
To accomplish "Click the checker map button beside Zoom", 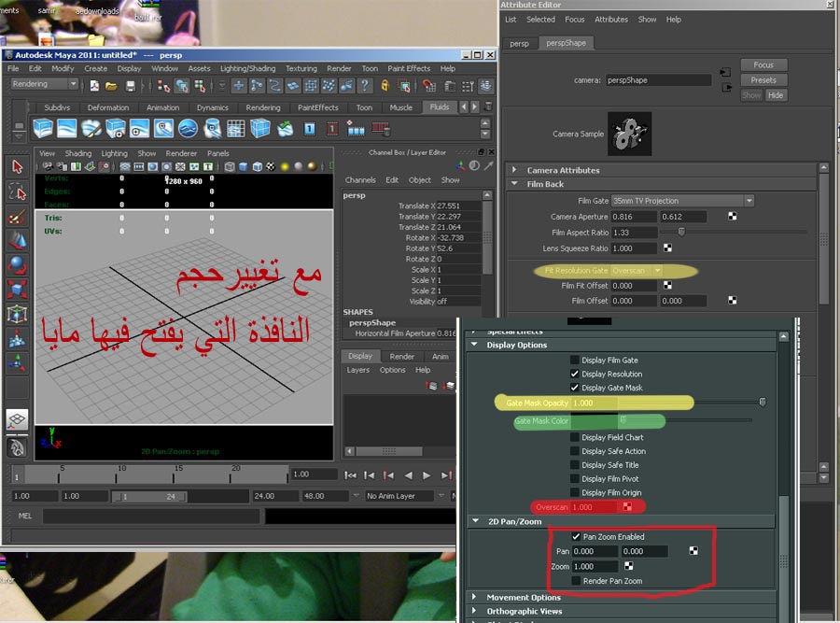I will click(629, 566).
